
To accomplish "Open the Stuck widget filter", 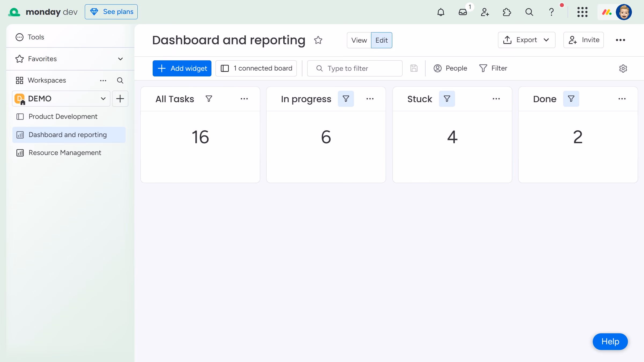I will (447, 99).
